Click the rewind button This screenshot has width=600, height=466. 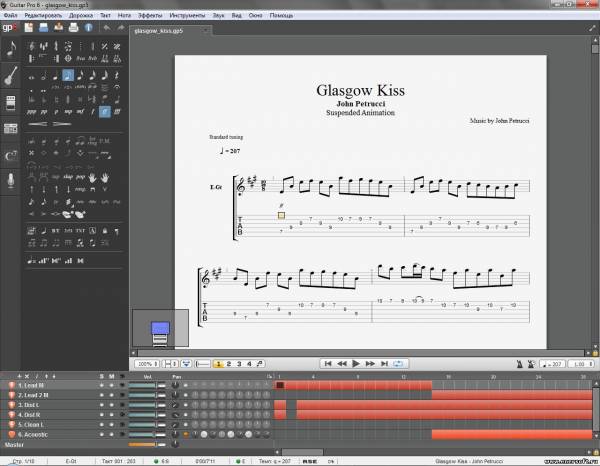(x=342, y=363)
